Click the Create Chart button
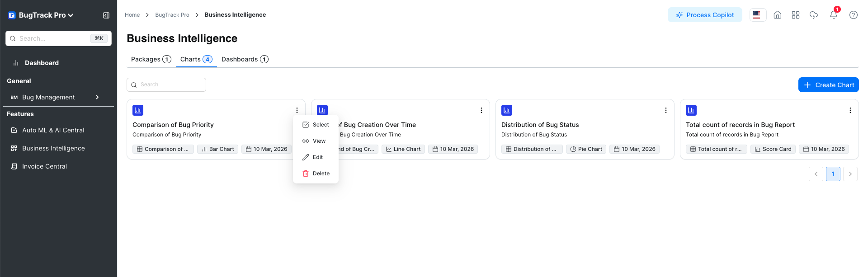Screen dimensions: 868x277 [828, 85]
